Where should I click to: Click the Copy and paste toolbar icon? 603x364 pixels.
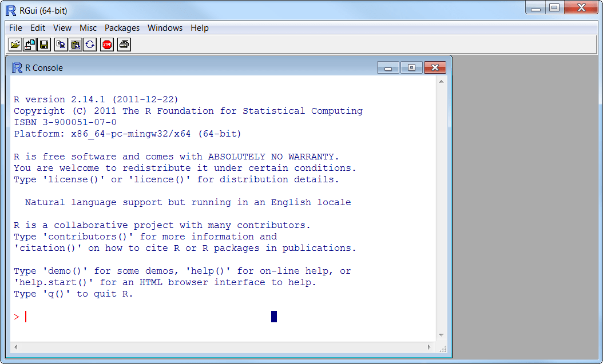(x=90, y=45)
